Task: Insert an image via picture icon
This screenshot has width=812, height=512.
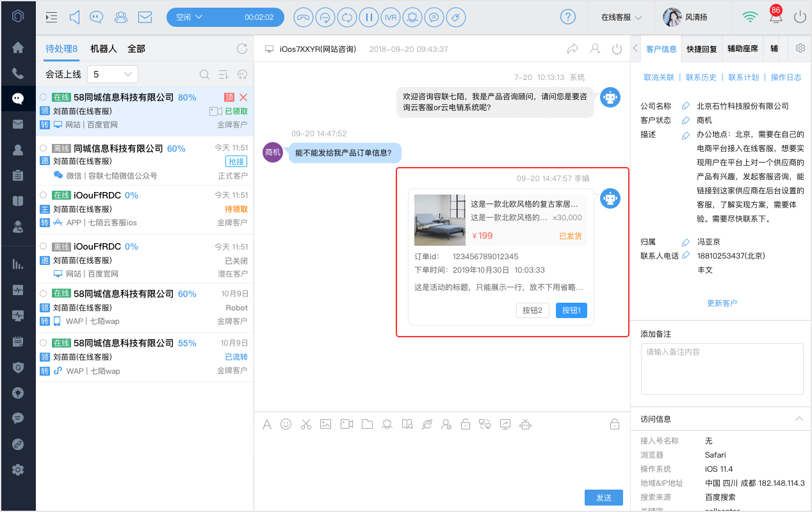Action: coord(325,424)
